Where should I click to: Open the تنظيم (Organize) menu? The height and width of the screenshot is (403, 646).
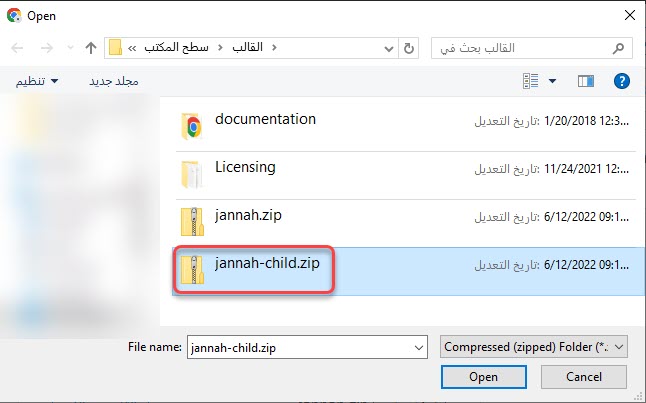pos(37,80)
